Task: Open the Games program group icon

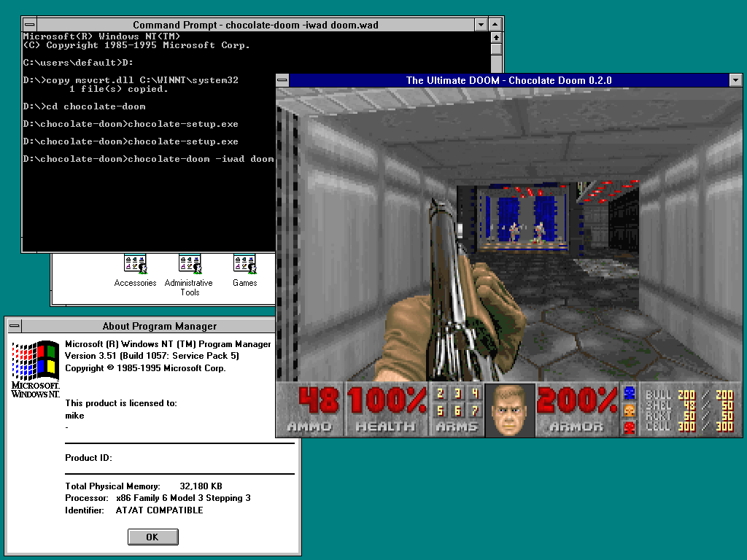Action: pyautogui.click(x=244, y=264)
